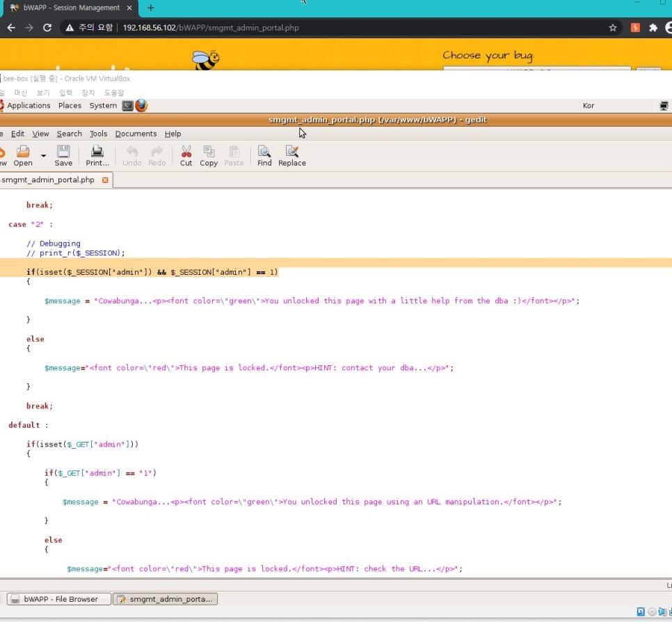The image size is (672, 622).
Task: Click the Chrome address bar URL
Action: (x=211, y=28)
